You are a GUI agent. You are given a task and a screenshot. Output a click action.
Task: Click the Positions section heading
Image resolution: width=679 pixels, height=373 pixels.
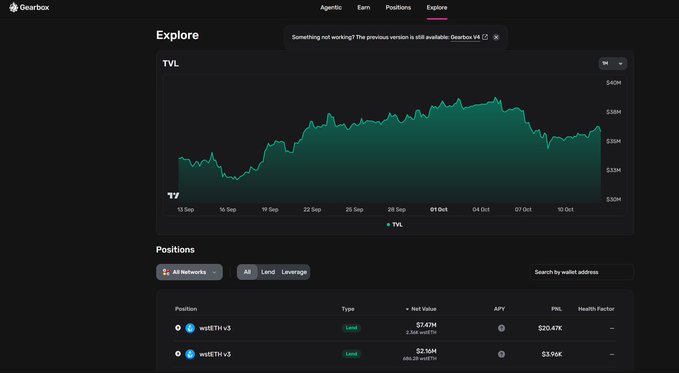175,250
